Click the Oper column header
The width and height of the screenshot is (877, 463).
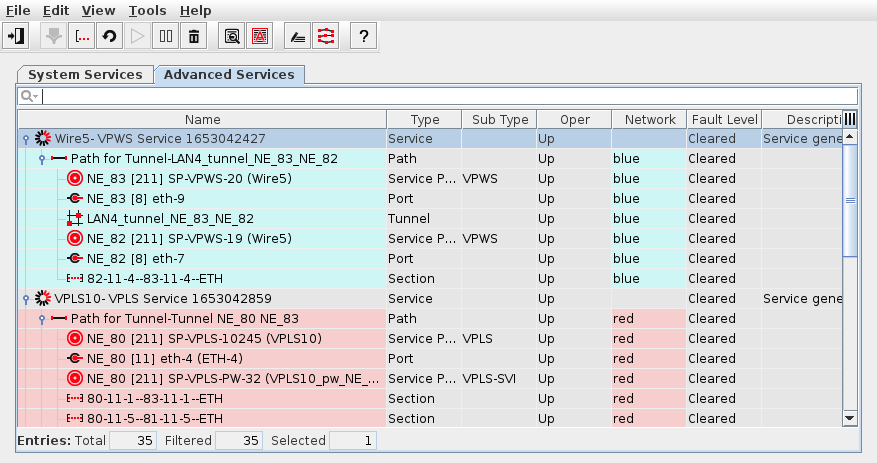click(574, 119)
